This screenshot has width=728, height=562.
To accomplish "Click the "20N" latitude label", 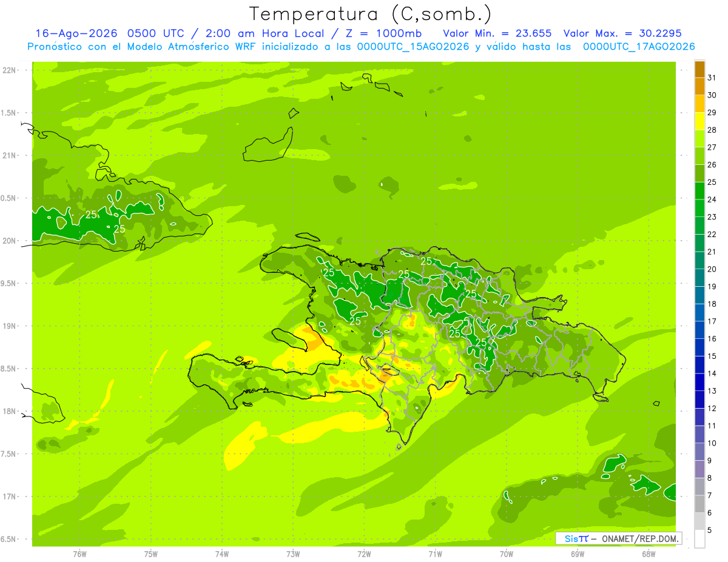I will [9, 241].
